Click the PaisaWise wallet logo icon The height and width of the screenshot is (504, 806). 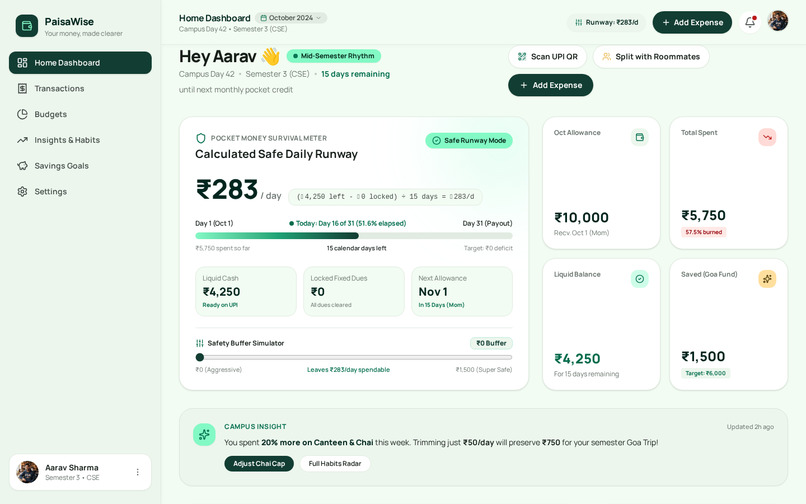(x=27, y=26)
